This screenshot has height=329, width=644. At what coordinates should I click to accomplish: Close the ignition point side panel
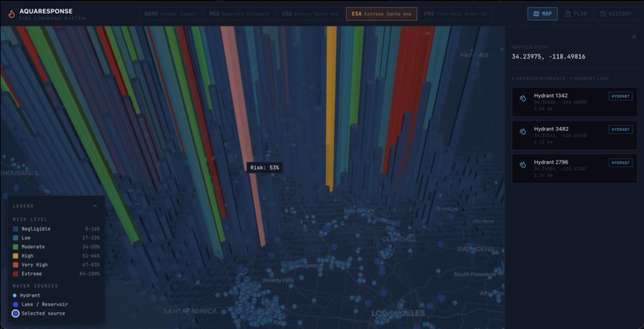coord(634,37)
